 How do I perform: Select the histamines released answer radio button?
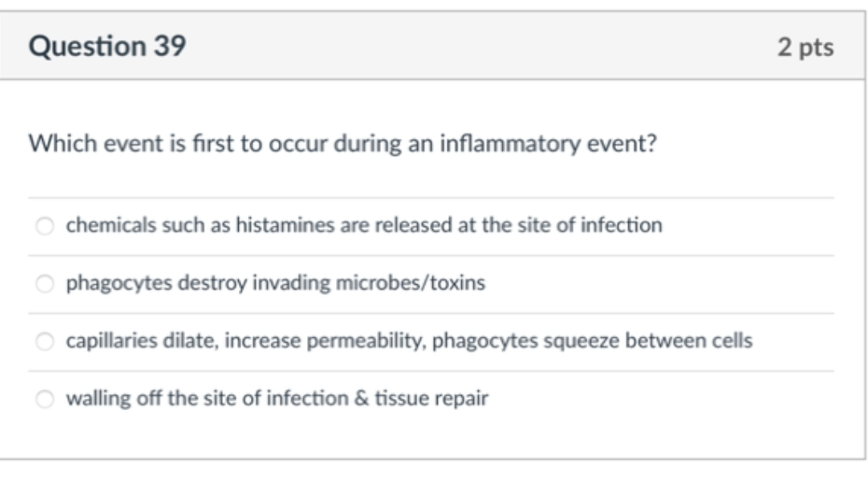(44, 225)
